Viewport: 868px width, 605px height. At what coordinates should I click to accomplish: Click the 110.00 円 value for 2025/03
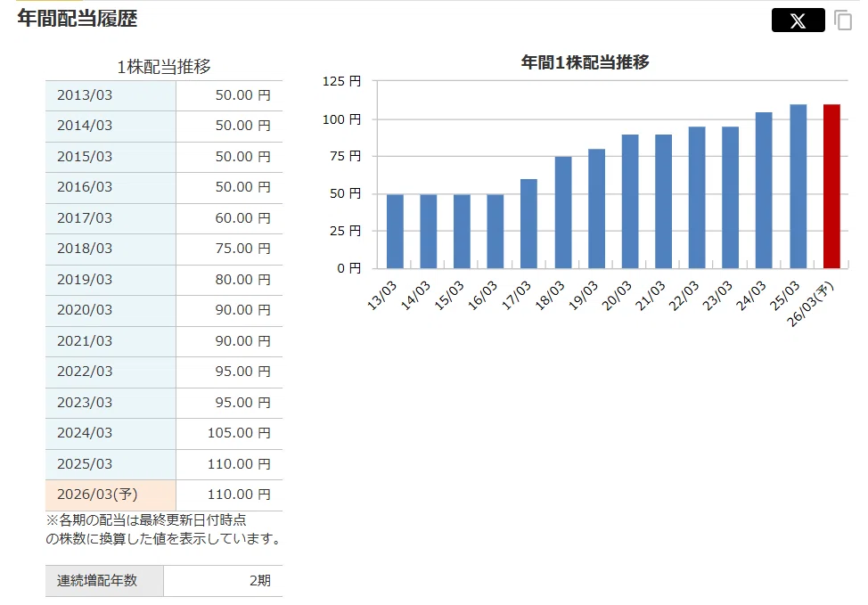[x=239, y=464]
